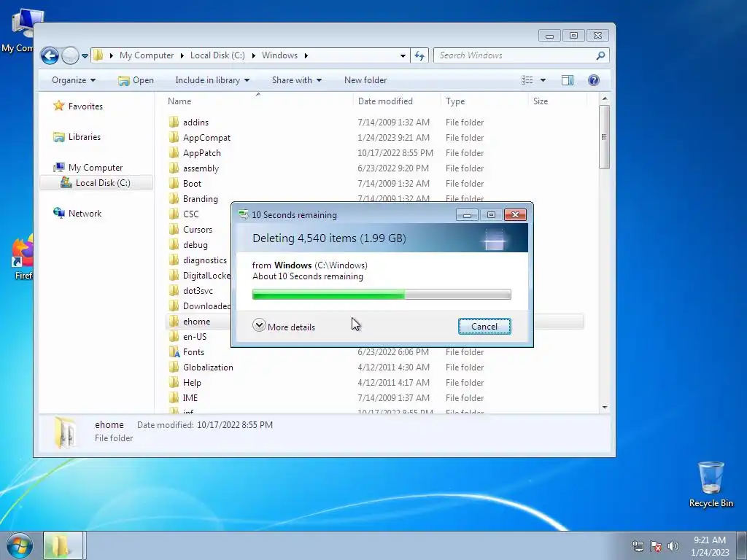Click My Computer in the address bar
This screenshot has width=747, height=560.
click(x=146, y=55)
